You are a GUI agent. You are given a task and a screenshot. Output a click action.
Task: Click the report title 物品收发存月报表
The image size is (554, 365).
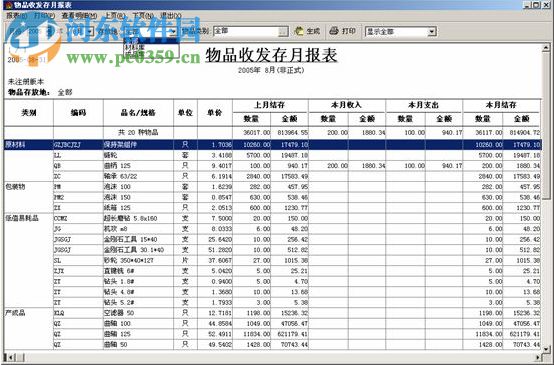pos(271,55)
